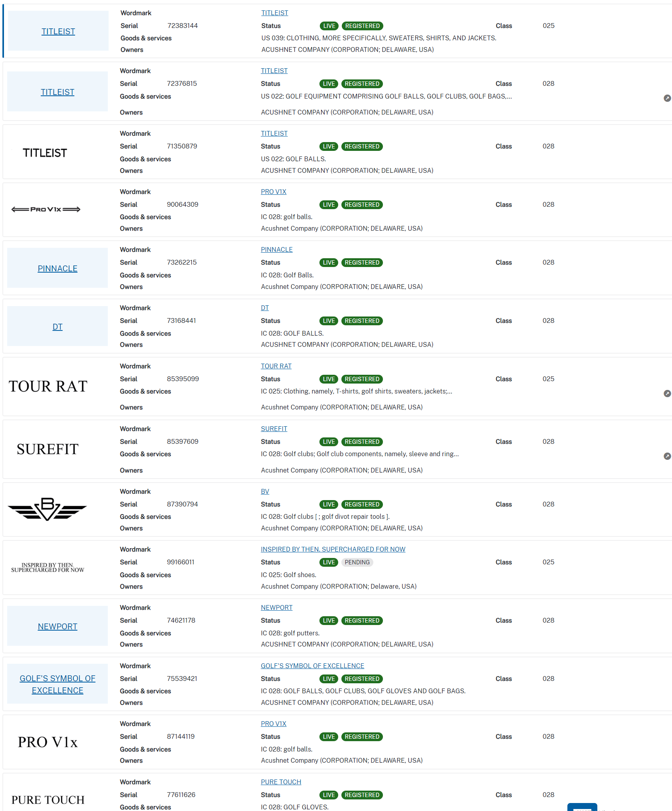The width and height of the screenshot is (672, 811).
Task: Open the GOLF'S SYMBOL OF EXCELLENCE wordmark link
Action: pyautogui.click(x=312, y=666)
